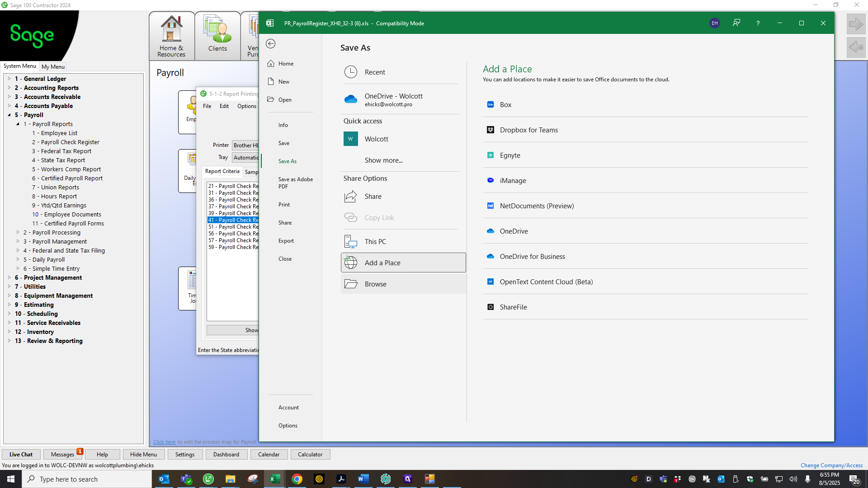Image resolution: width=868 pixels, height=488 pixels.
Task: Click the EH account avatar in Excel
Action: [x=714, y=23]
